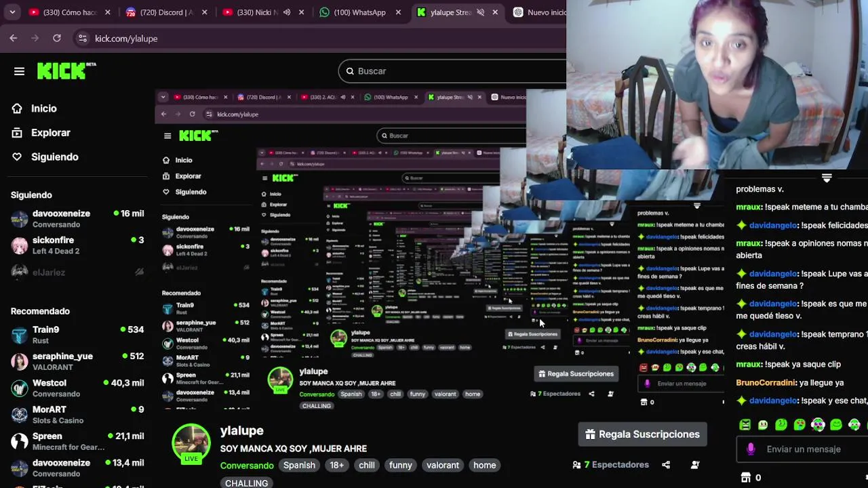The height and width of the screenshot is (488, 868).
Task: Click BrunoCorradini username in chat
Action: [765, 383]
